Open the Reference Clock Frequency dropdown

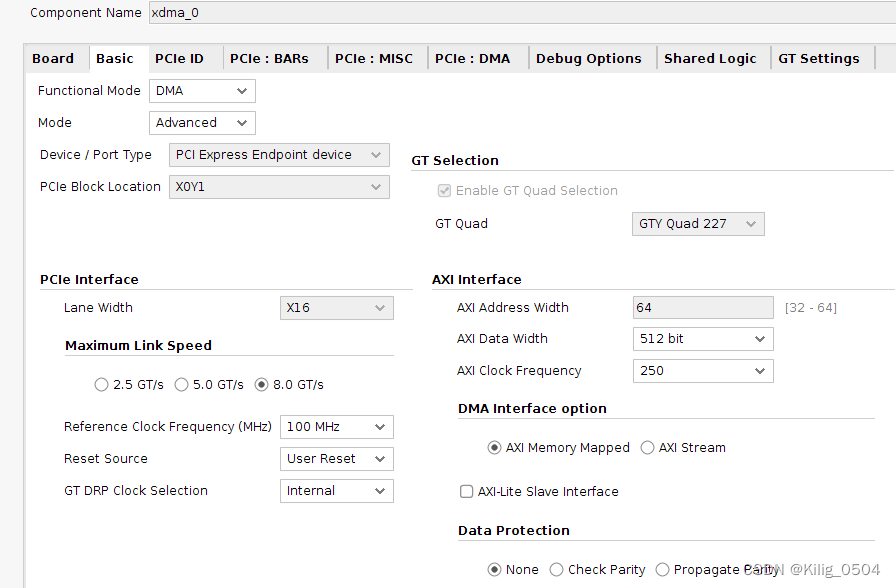tap(336, 426)
